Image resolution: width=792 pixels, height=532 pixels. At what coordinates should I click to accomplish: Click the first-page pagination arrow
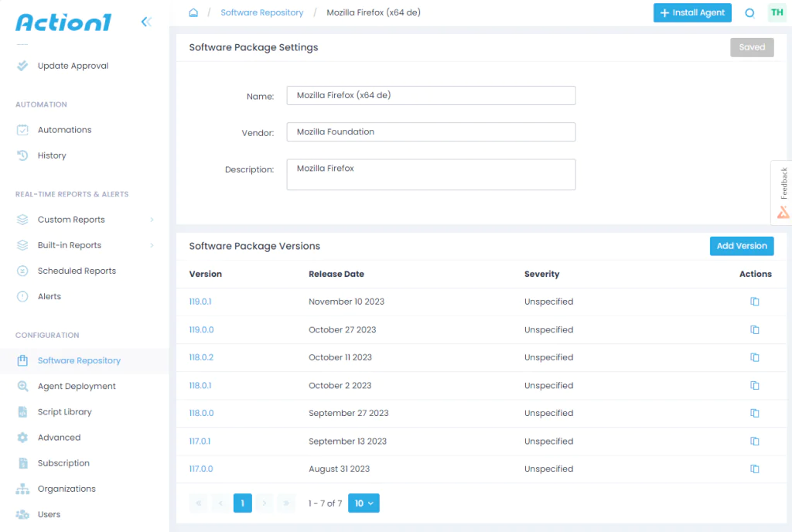(x=199, y=503)
